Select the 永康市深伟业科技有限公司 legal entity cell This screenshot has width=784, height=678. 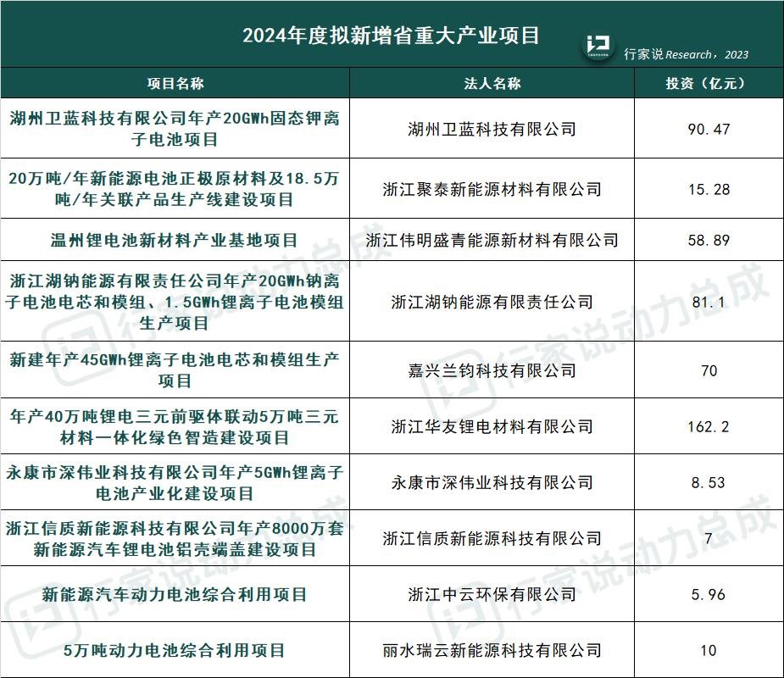[492, 482]
